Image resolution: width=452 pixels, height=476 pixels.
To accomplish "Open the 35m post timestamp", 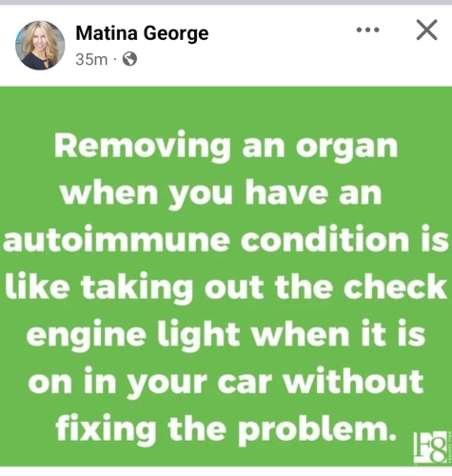I will [91, 59].
